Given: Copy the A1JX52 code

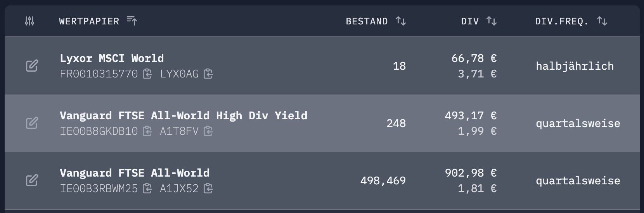Looking at the screenshot, I should pyautogui.click(x=208, y=189).
